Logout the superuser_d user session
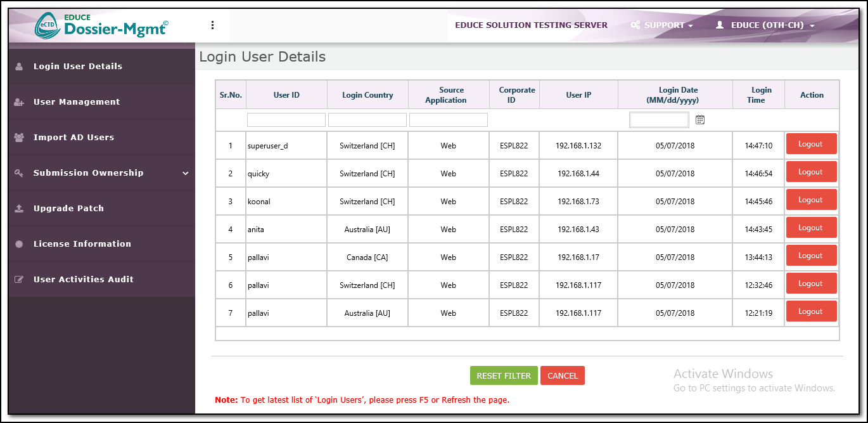Viewport: 868px width, 423px height. tap(811, 144)
